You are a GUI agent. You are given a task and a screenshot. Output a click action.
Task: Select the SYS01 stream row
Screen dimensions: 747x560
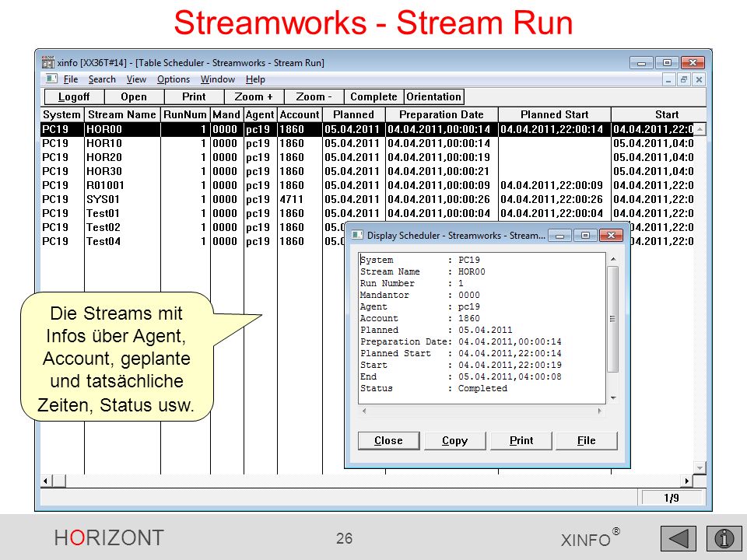click(x=367, y=199)
